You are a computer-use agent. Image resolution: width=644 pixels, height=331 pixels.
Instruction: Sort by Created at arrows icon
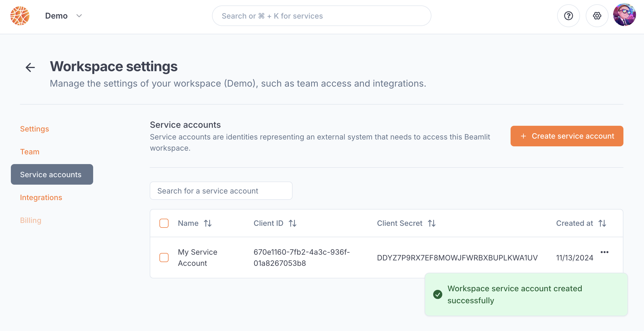coord(602,223)
